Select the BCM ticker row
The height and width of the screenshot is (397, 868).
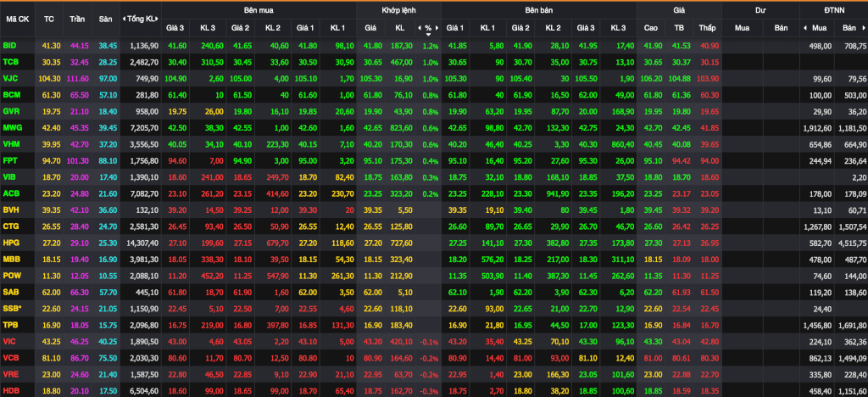coord(10,95)
